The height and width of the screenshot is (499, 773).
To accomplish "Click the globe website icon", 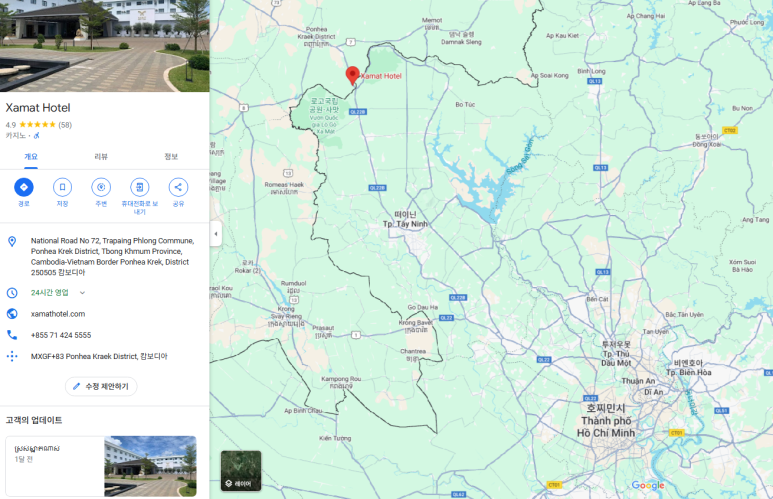I will tap(12, 314).
